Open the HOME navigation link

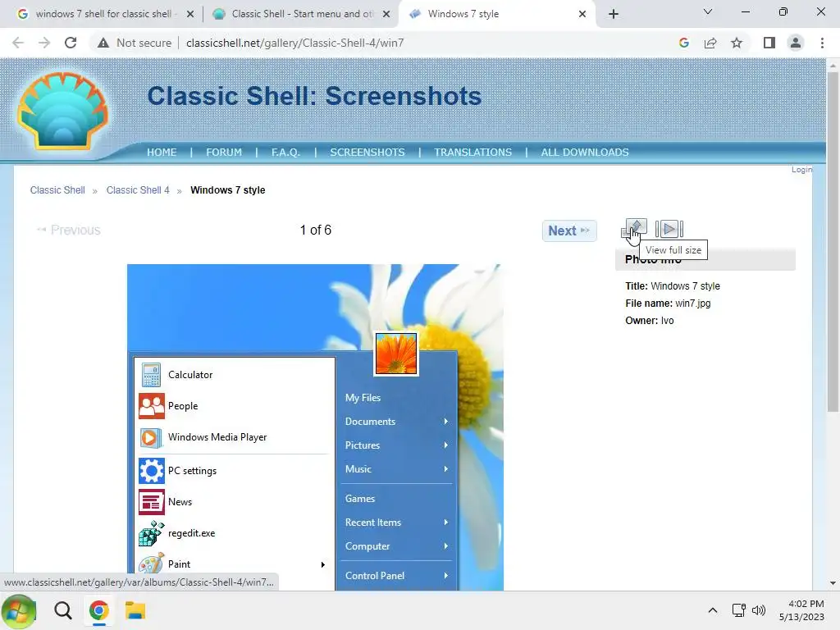click(162, 152)
